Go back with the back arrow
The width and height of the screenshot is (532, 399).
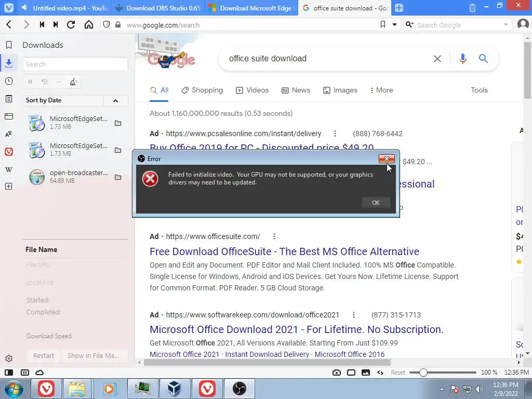(x=9, y=24)
